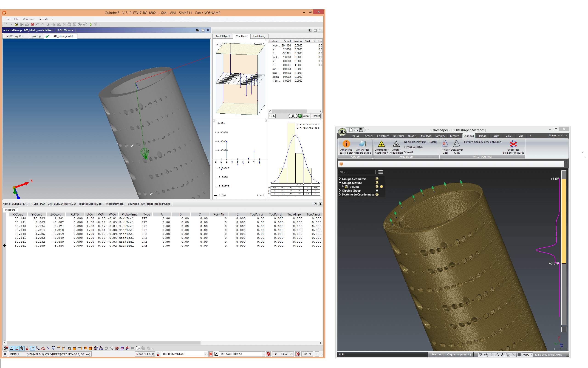The image size is (588, 368).
Task: Toggle visibility bulb of Groupe Géométrie
Action: click(x=377, y=179)
